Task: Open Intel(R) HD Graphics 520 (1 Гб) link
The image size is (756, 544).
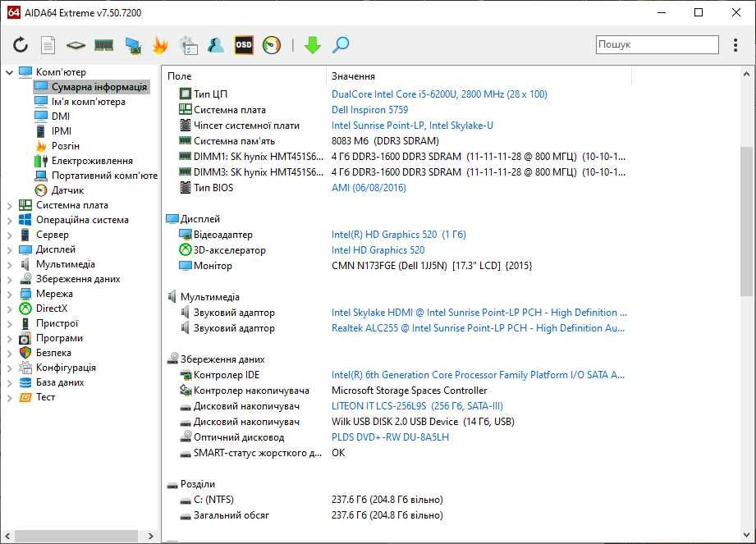Action: point(399,235)
